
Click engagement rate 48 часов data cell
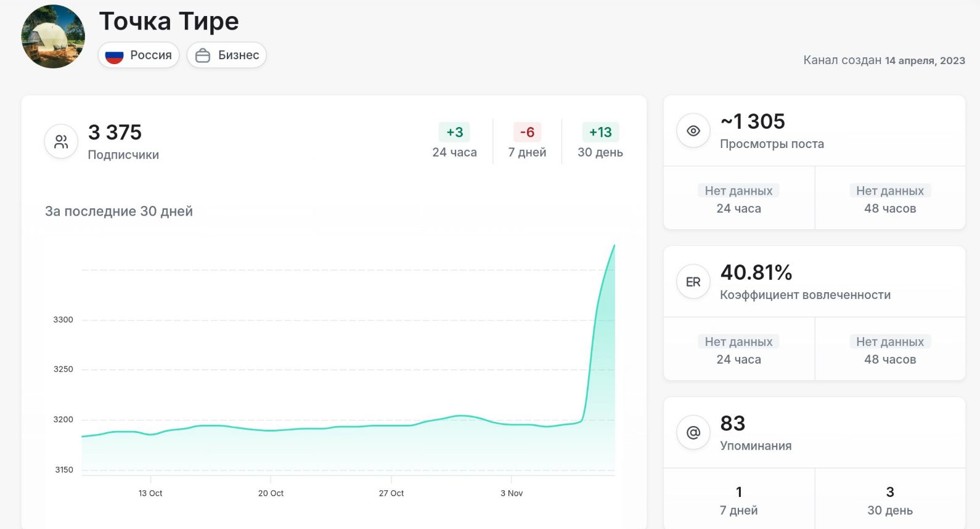(889, 350)
